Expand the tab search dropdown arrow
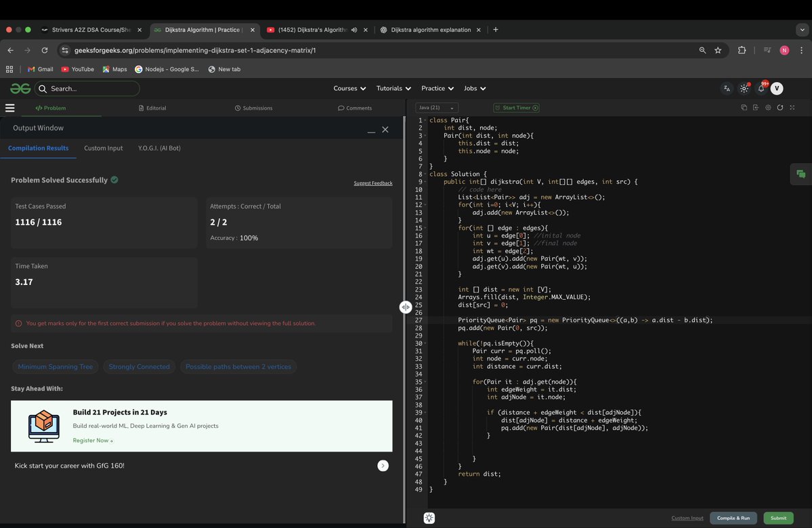 [802, 30]
